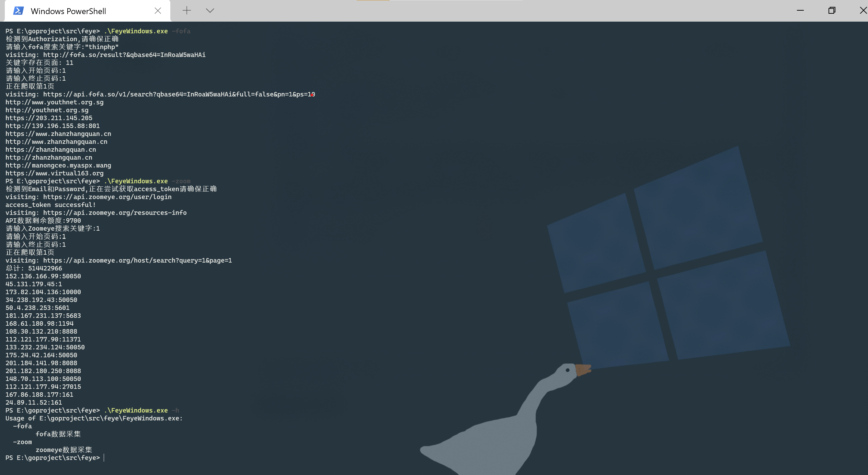The height and width of the screenshot is (475, 868).
Task: Click 201.182.180.250:8088 entry
Action: [x=43, y=371]
